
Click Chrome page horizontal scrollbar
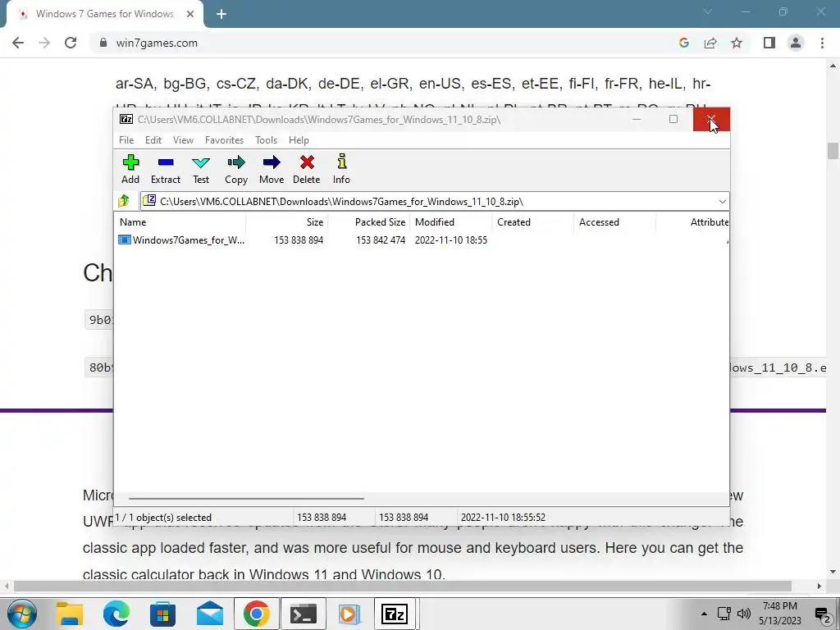pyautogui.click(x=402, y=586)
